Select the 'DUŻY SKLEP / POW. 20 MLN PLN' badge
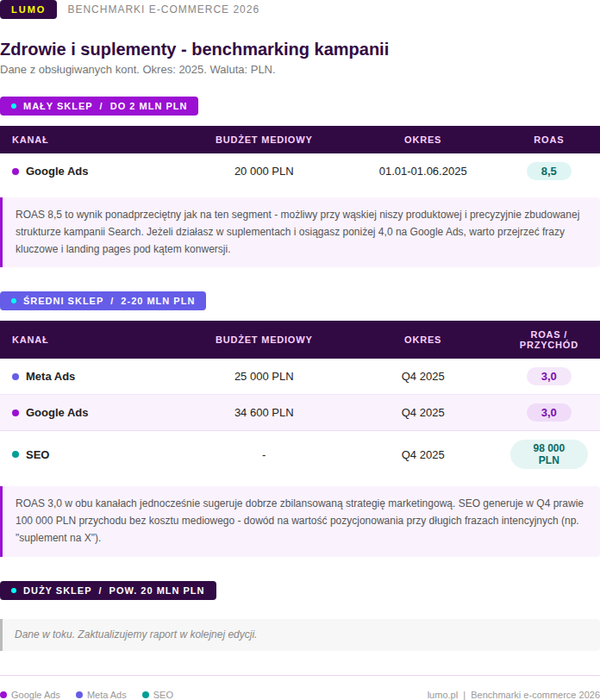The width and height of the screenshot is (600, 700). click(108, 591)
